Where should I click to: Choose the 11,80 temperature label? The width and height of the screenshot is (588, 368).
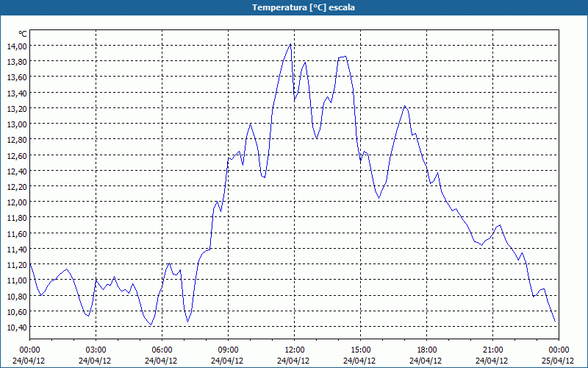tap(17, 218)
